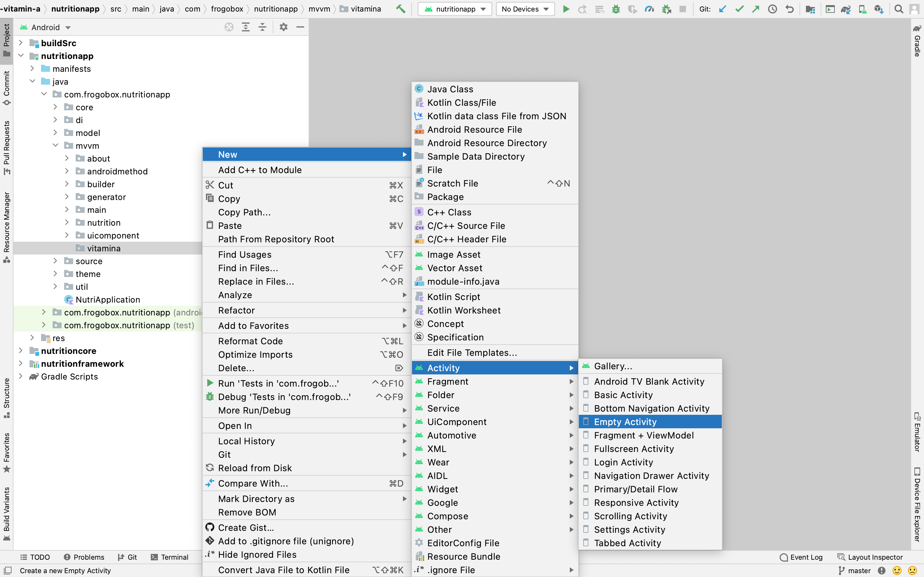Click the master git branch widget
The height and width of the screenshot is (577, 924).
click(854, 571)
